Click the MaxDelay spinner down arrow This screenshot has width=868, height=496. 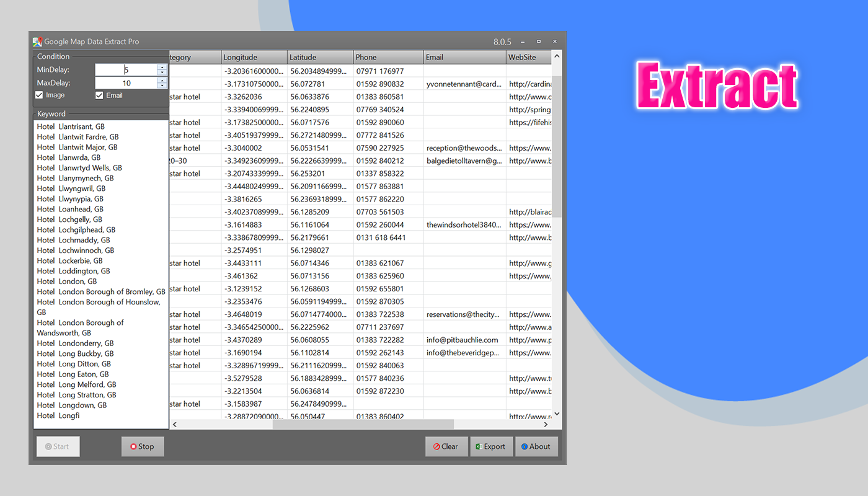tap(162, 86)
